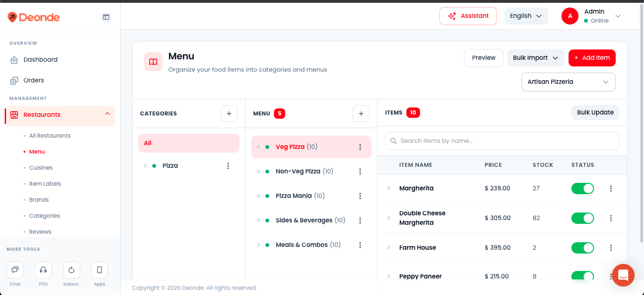Open more actions for Farm House item

(611, 248)
